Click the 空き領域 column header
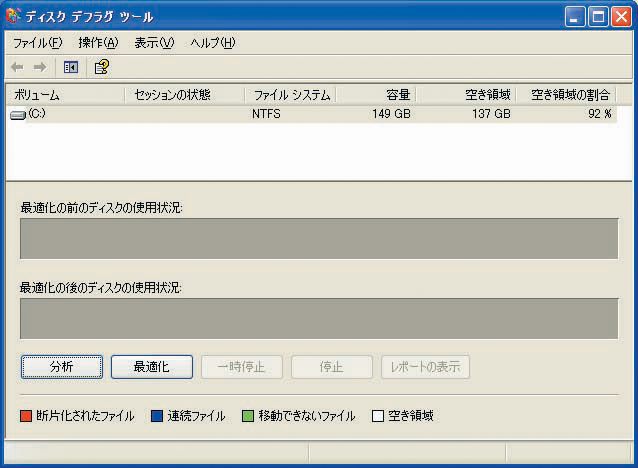The image size is (638, 468). [465, 95]
